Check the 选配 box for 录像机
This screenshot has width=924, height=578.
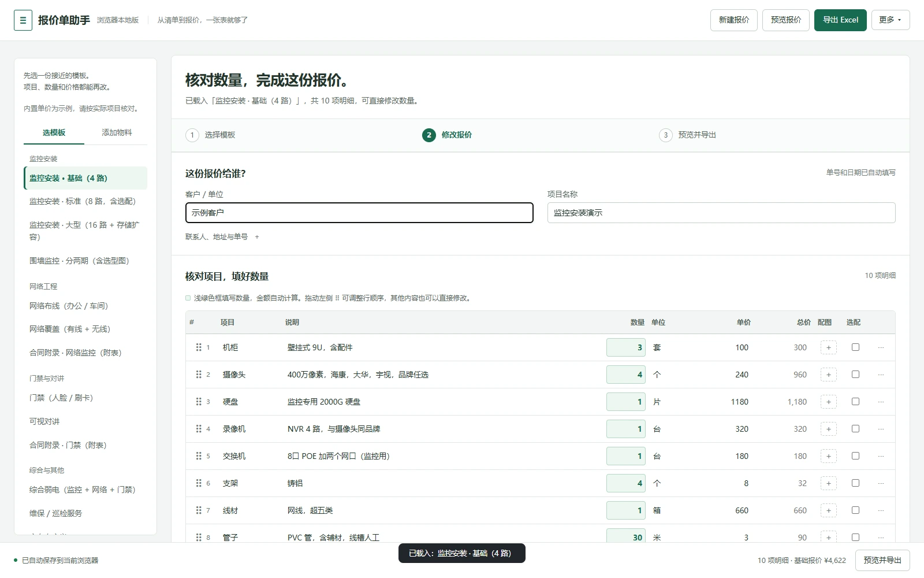tap(855, 429)
